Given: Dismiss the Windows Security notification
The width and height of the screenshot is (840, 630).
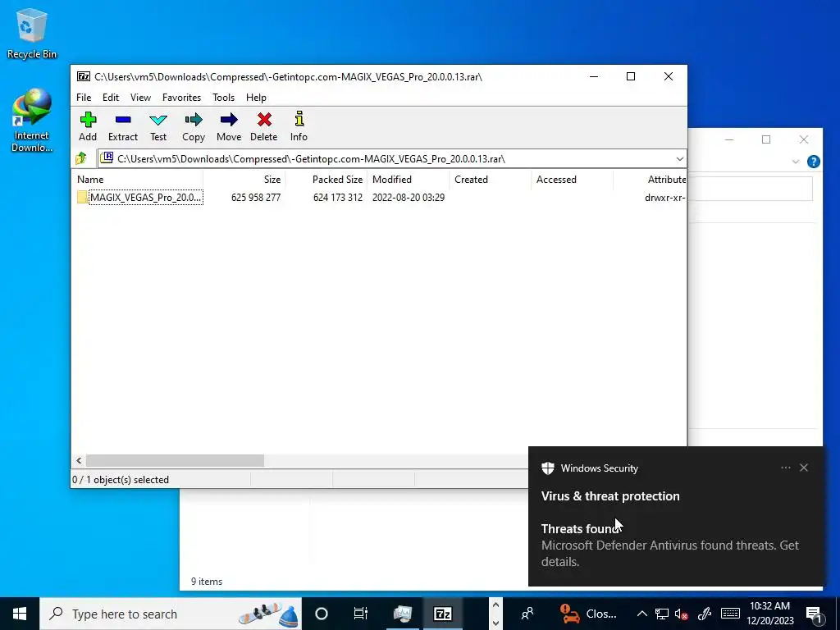Looking at the screenshot, I should (804, 468).
